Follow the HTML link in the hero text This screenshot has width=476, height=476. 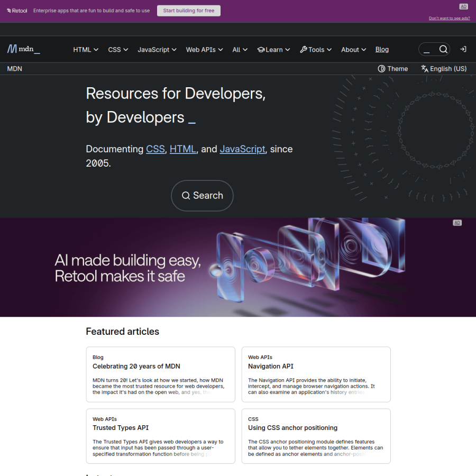point(183,149)
